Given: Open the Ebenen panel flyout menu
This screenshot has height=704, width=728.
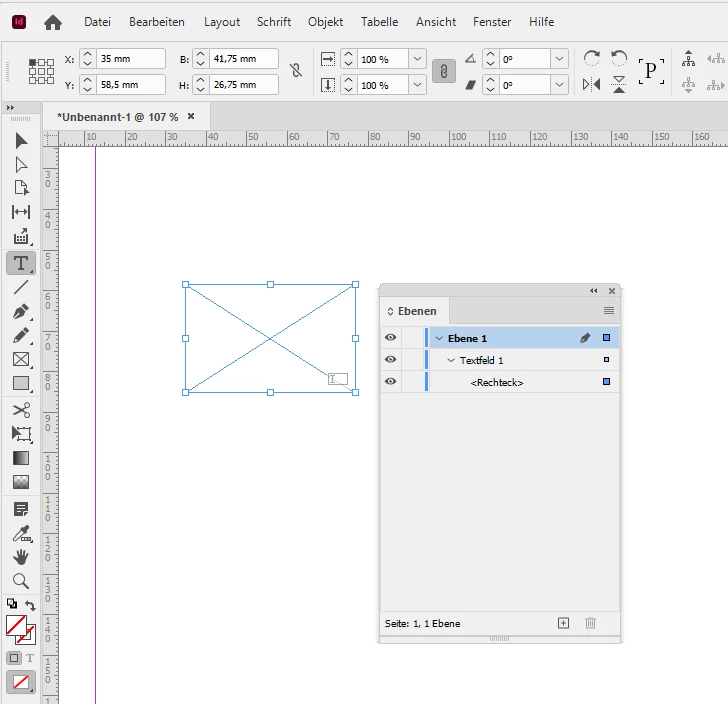Looking at the screenshot, I should (609, 310).
